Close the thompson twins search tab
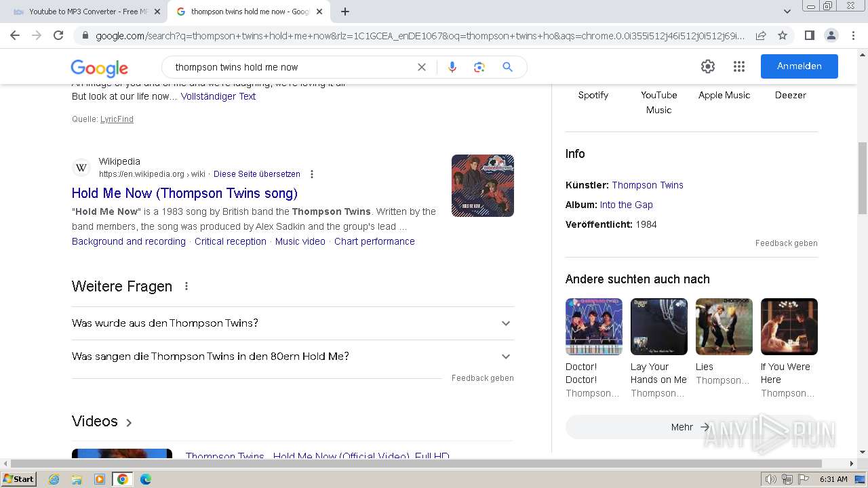 319,12
